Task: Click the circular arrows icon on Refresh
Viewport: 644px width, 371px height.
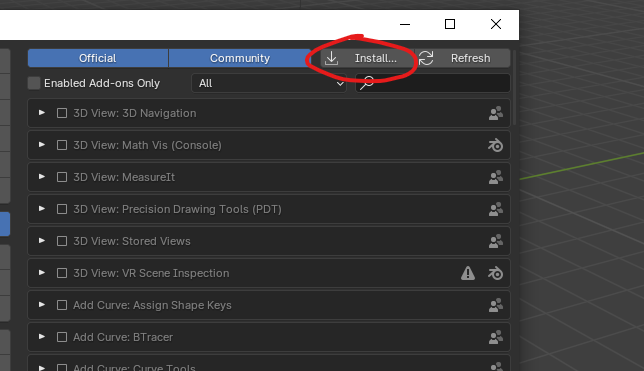Action: 426,58
